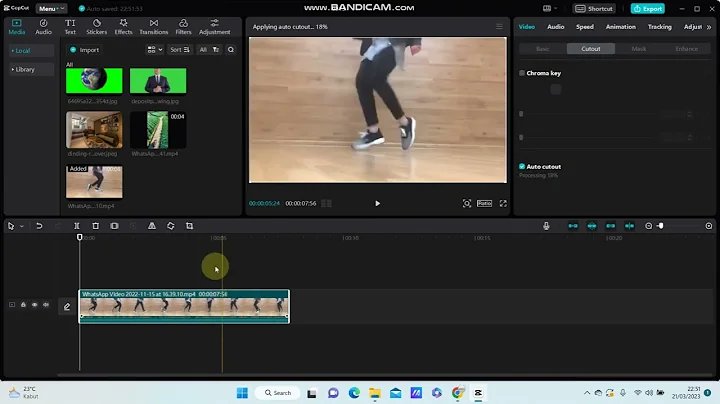Viewport: 720px width, 404px height.
Task: Disable the Auto cutout checkbox
Action: click(x=522, y=166)
